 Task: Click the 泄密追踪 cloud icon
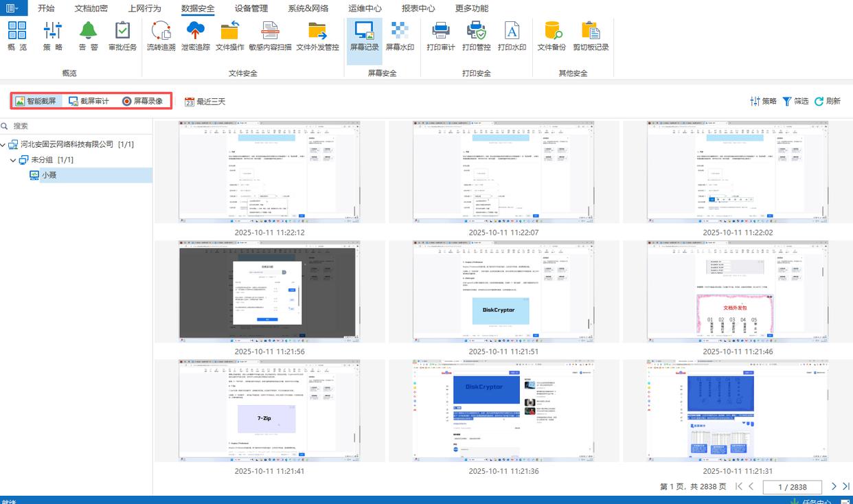[x=196, y=36]
